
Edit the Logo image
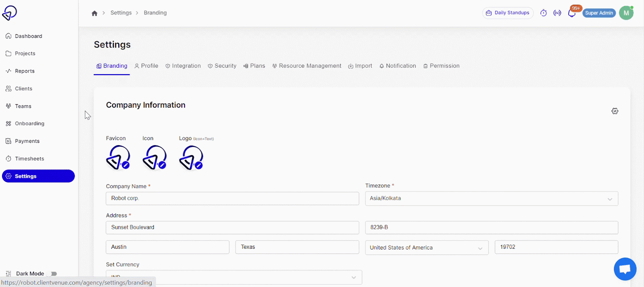199,165
